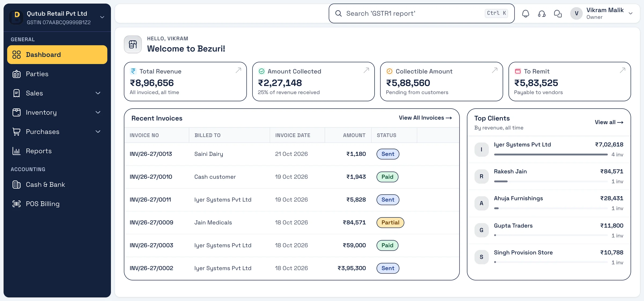Screen dimensions: 644x301
Task: Expand the Purchases menu chevron
Action: (98, 132)
